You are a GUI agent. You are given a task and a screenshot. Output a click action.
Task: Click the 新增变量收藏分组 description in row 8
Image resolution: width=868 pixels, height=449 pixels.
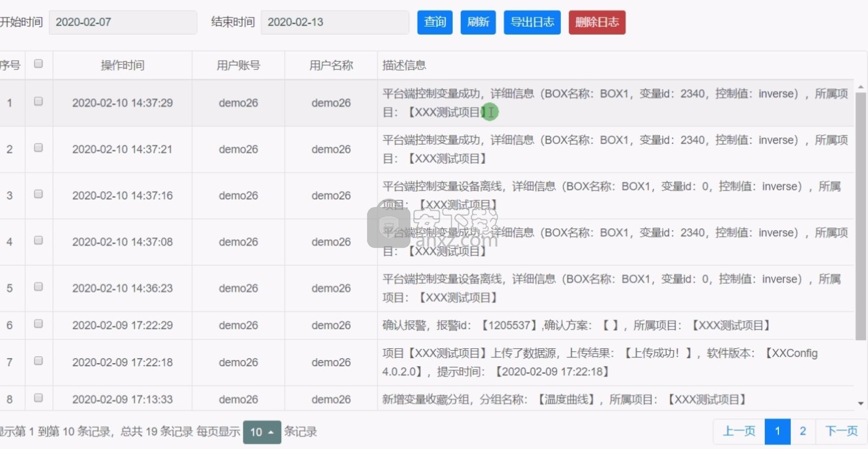pyautogui.click(x=565, y=400)
